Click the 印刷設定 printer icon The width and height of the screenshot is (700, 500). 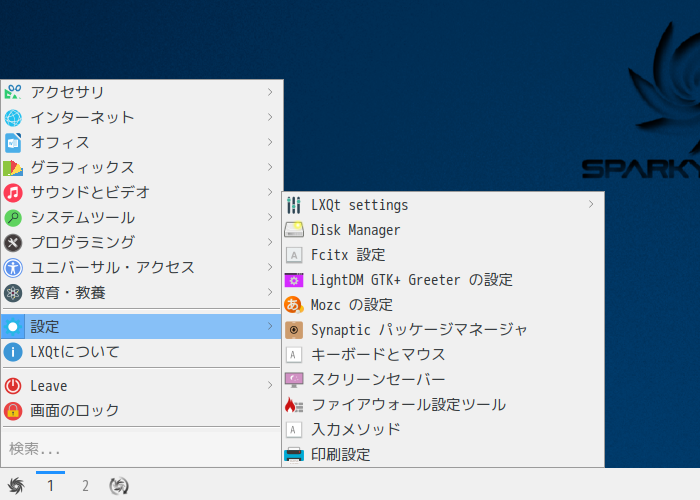(294, 454)
